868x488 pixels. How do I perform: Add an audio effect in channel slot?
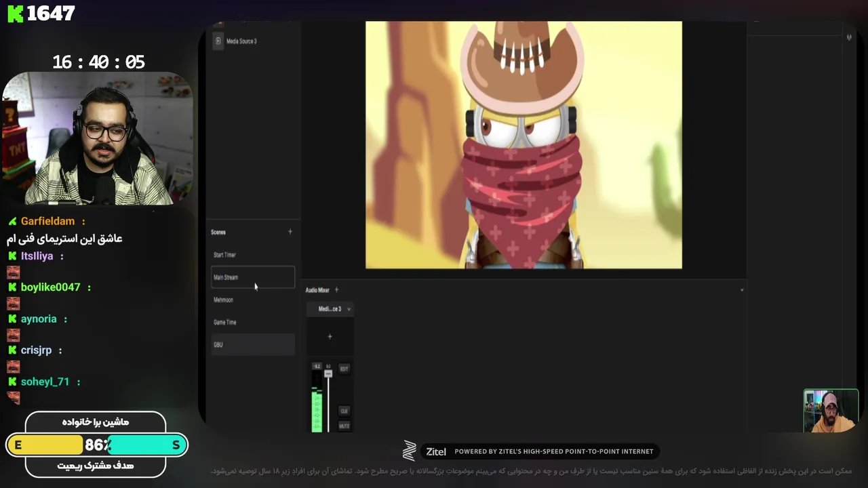tap(330, 337)
